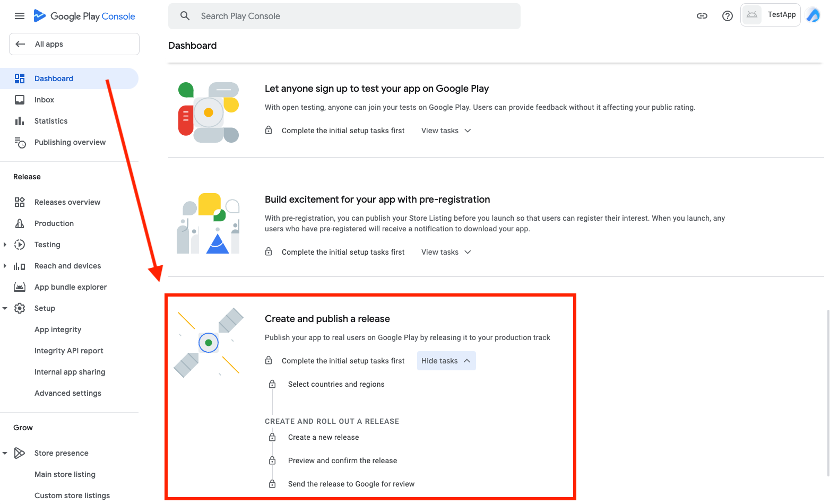Click the Search Play Console field
Image resolution: width=830 pixels, height=504 pixels.
click(344, 16)
